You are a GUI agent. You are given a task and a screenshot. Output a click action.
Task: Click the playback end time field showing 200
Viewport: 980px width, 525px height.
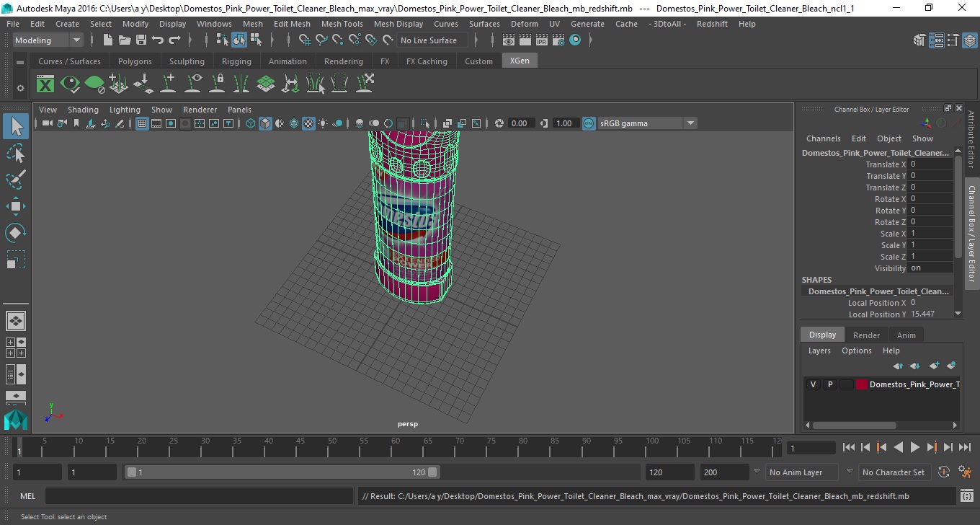[723, 472]
